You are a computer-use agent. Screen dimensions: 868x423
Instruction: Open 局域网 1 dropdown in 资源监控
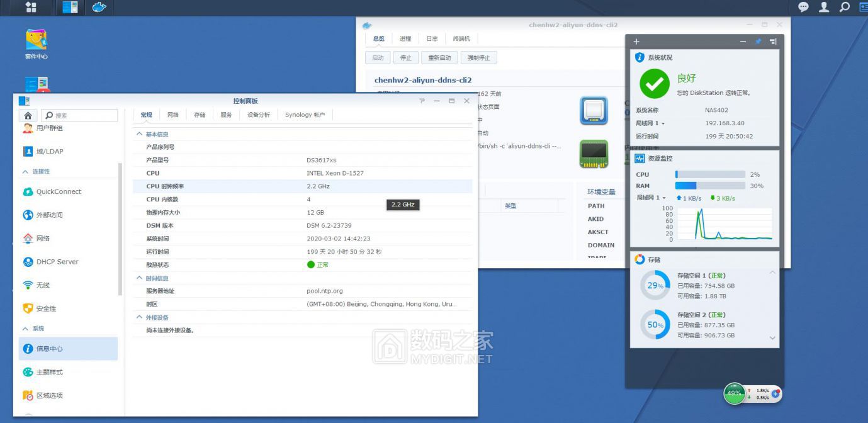click(x=650, y=198)
